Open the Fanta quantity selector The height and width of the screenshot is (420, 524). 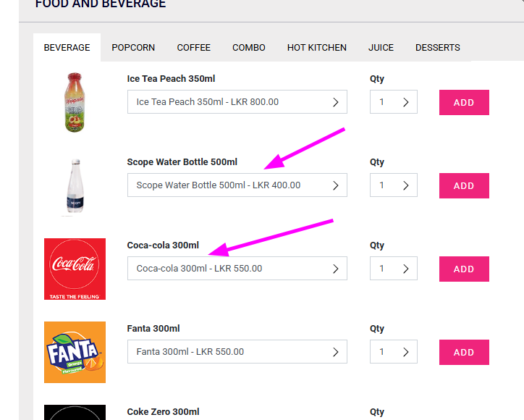point(393,351)
